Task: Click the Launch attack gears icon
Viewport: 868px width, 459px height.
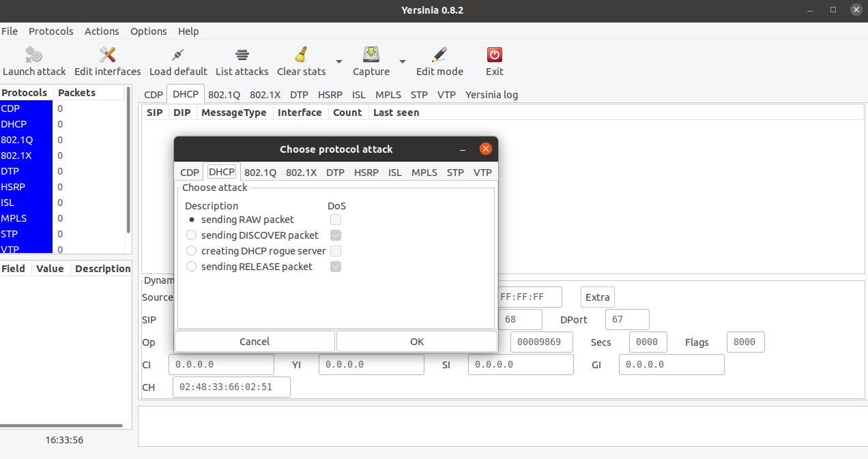Action: pos(34,55)
